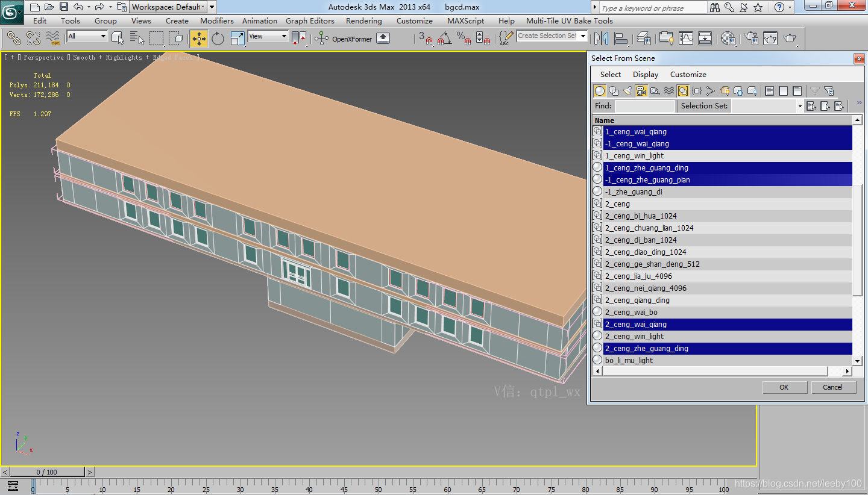Toggle Display Space Warps filter in Select From Scene
868x495 pixels.
(669, 91)
